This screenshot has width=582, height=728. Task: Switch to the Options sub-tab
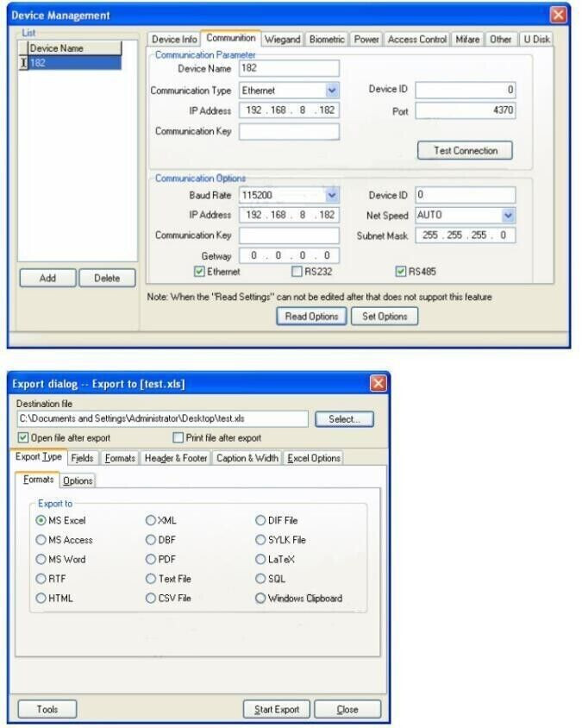pyautogui.click(x=78, y=480)
